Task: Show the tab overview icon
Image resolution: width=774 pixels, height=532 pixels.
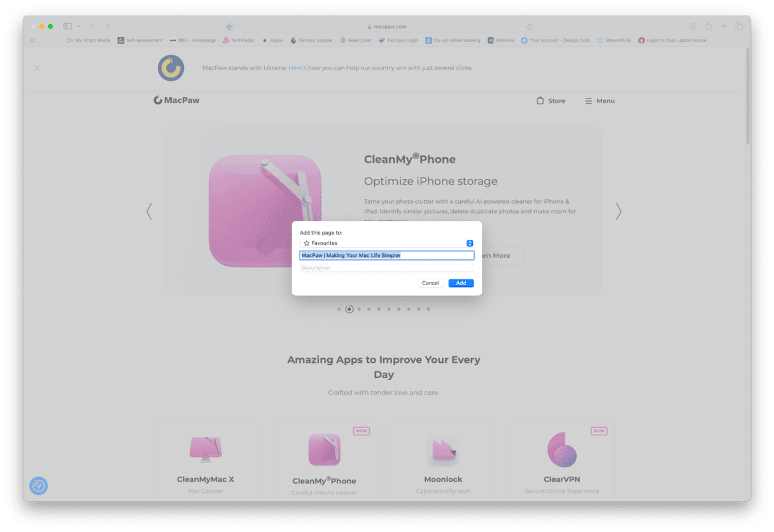Action: click(739, 26)
